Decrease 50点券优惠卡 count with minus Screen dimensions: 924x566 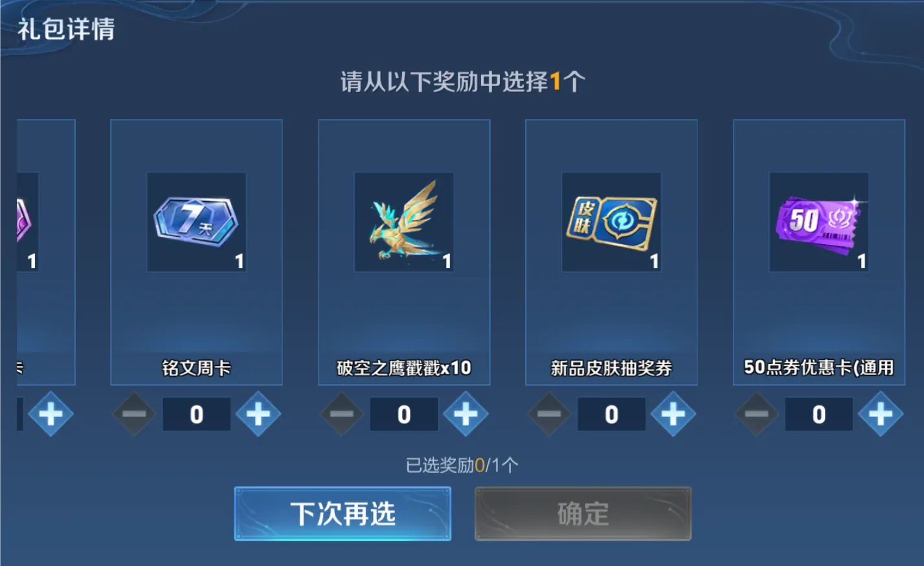[x=757, y=414]
